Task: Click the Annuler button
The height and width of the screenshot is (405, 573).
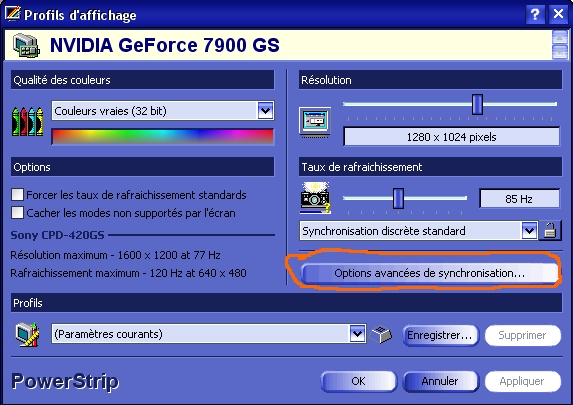Action: coord(440,381)
